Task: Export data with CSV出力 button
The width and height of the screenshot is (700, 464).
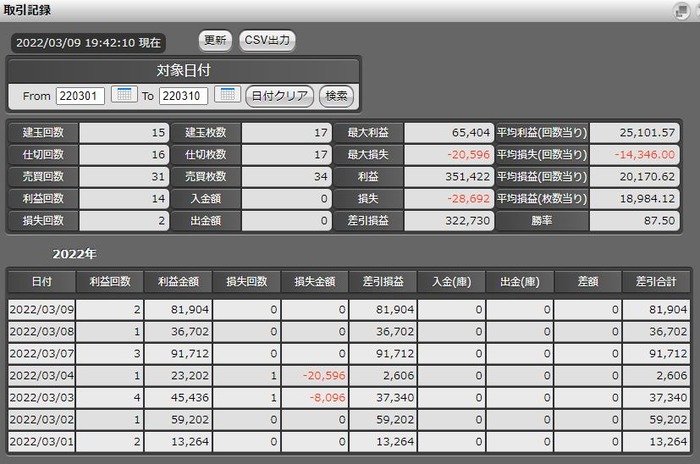Action: pyautogui.click(x=267, y=40)
